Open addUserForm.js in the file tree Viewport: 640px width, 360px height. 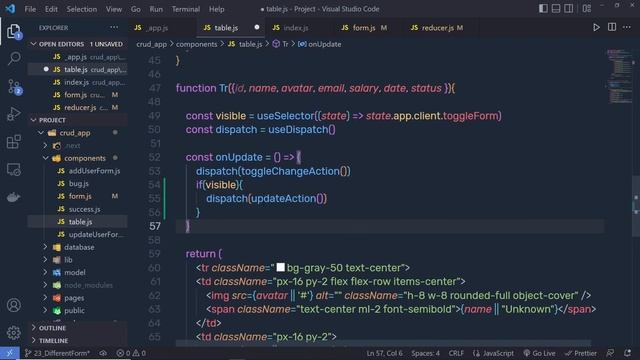tap(94, 171)
